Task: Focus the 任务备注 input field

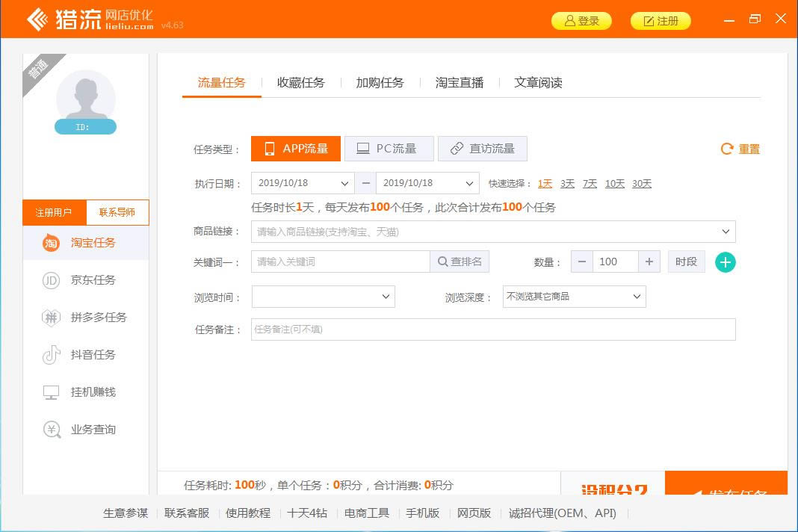Action: 493,330
